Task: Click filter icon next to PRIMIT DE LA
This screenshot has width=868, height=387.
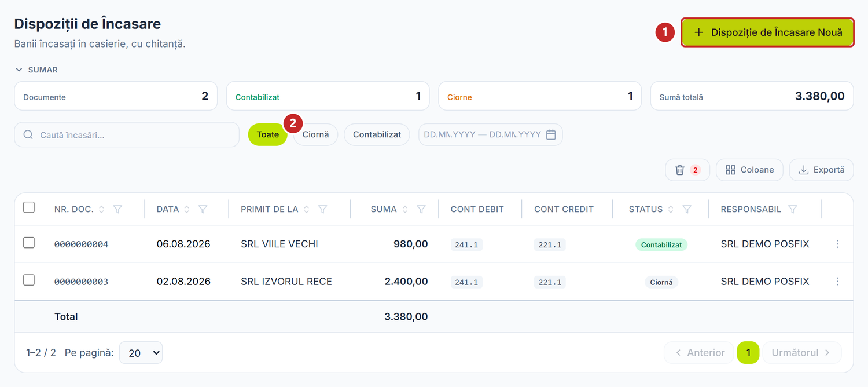Action: pyautogui.click(x=323, y=209)
